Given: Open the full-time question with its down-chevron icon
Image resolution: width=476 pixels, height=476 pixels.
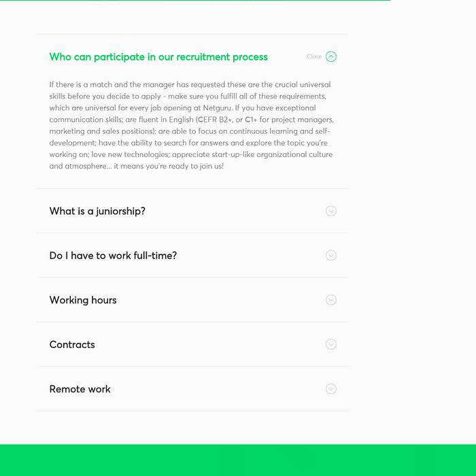Looking at the screenshot, I should [331, 255].
